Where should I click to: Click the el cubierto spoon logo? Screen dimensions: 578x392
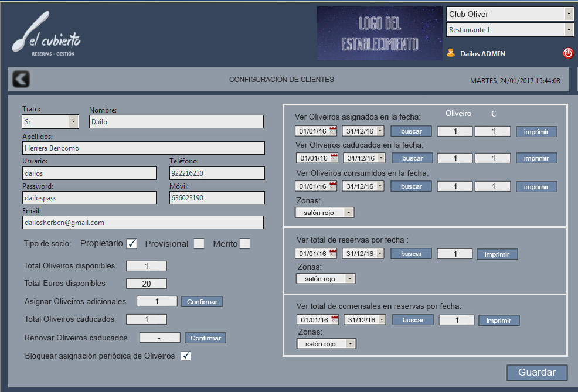tap(46, 41)
